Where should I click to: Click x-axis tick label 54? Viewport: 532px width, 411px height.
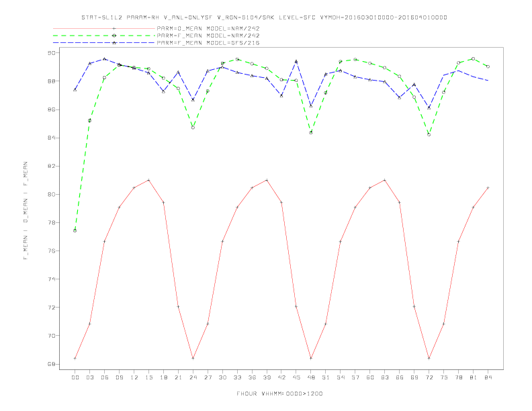pyautogui.click(x=341, y=377)
